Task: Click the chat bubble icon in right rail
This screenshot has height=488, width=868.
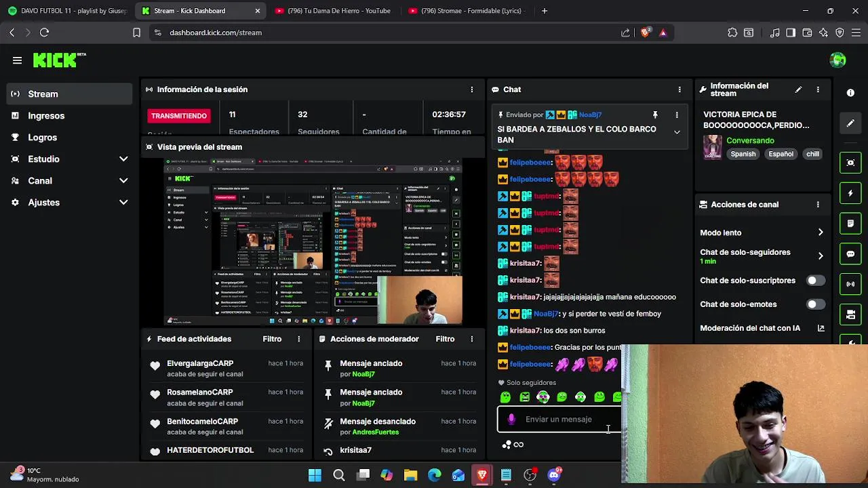Action: coord(850,254)
